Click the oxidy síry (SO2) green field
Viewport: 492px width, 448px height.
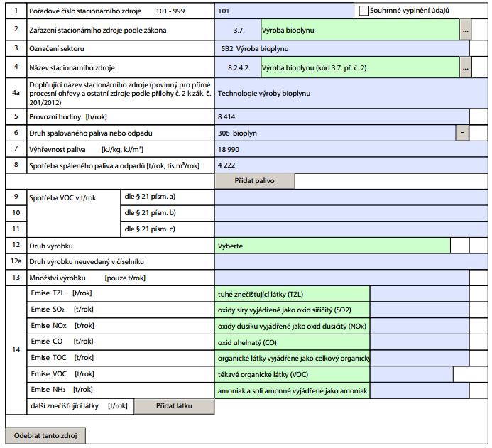point(292,310)
